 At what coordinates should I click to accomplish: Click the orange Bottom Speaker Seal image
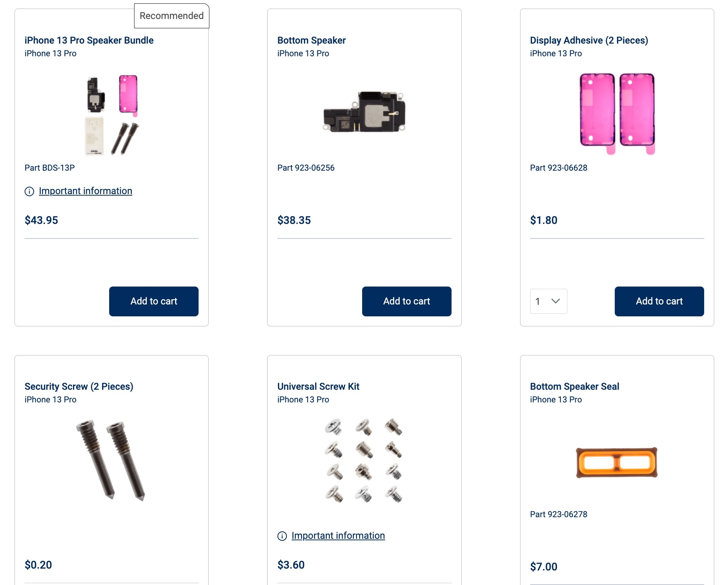[617, 462]
